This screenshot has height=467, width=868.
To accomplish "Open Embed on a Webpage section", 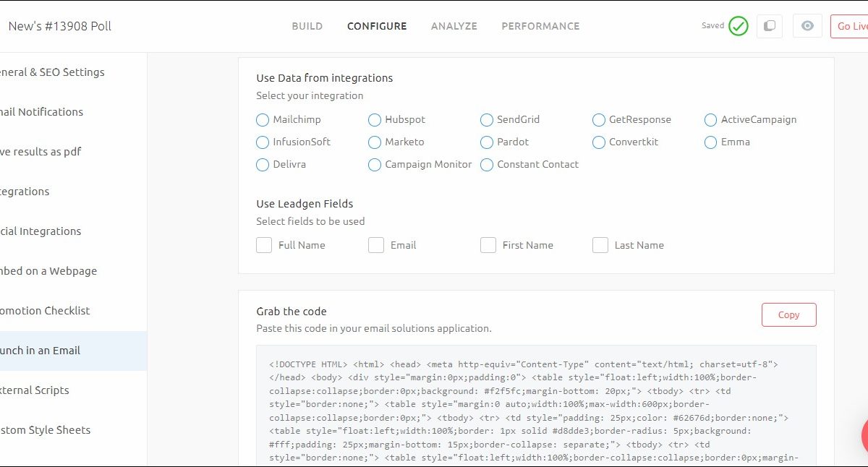I will pos(48,271).
